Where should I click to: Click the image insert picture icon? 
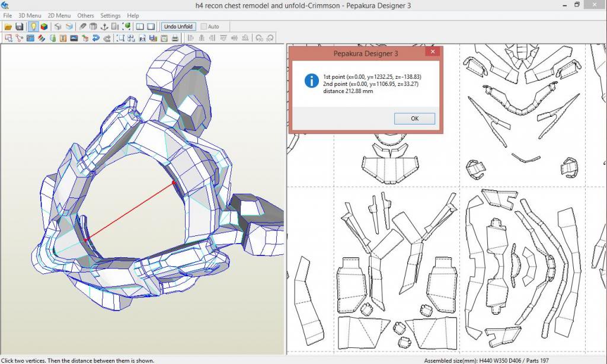pos(74,38)
